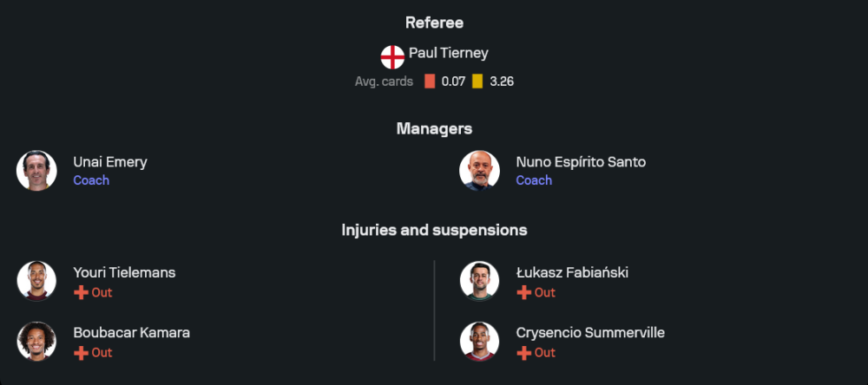Open referee Paul Tierney's name link
The image size is (868, 385).
[x=448, y=53]
